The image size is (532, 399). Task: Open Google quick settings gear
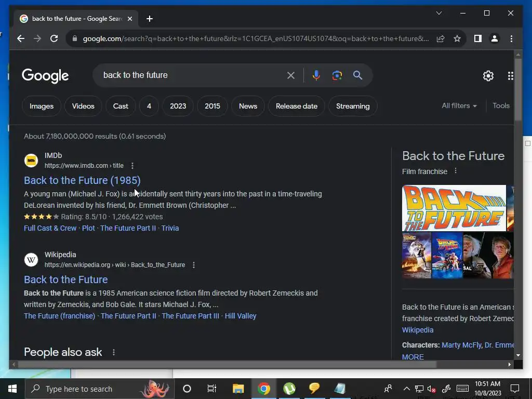tap(488, 76)
